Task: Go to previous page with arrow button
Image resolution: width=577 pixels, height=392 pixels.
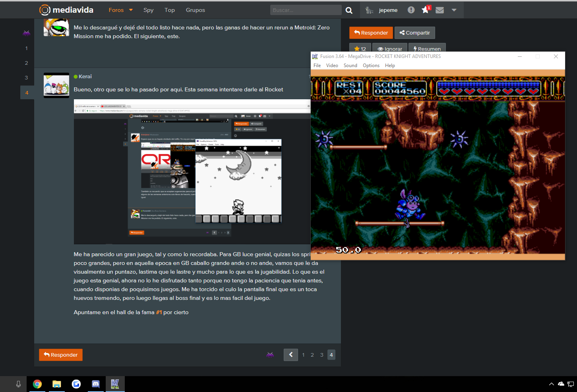Action: (291, 355)
